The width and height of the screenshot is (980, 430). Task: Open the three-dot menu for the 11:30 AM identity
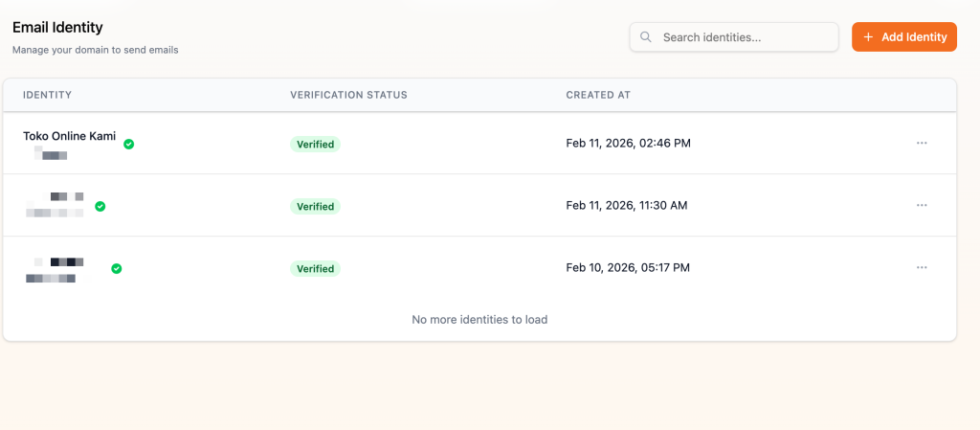[922, 205]
